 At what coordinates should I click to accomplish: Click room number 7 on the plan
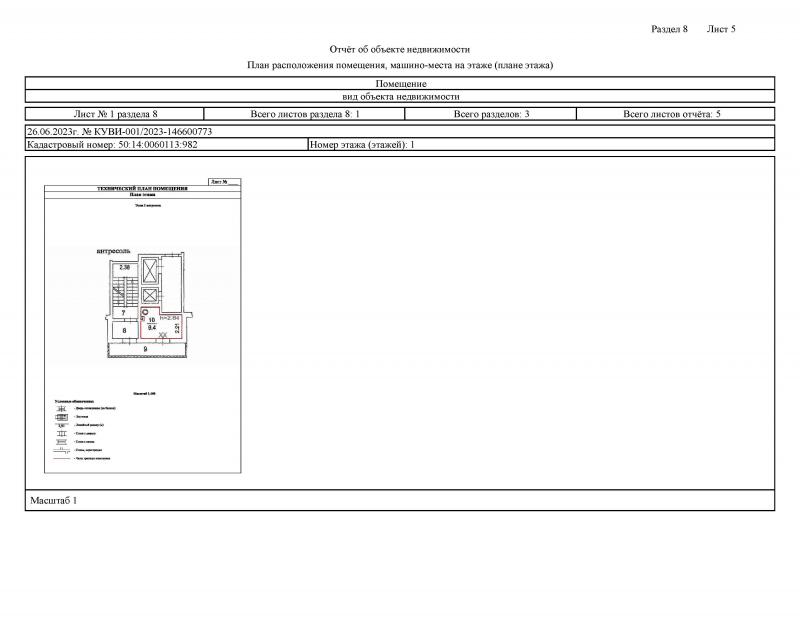(123, 314)
